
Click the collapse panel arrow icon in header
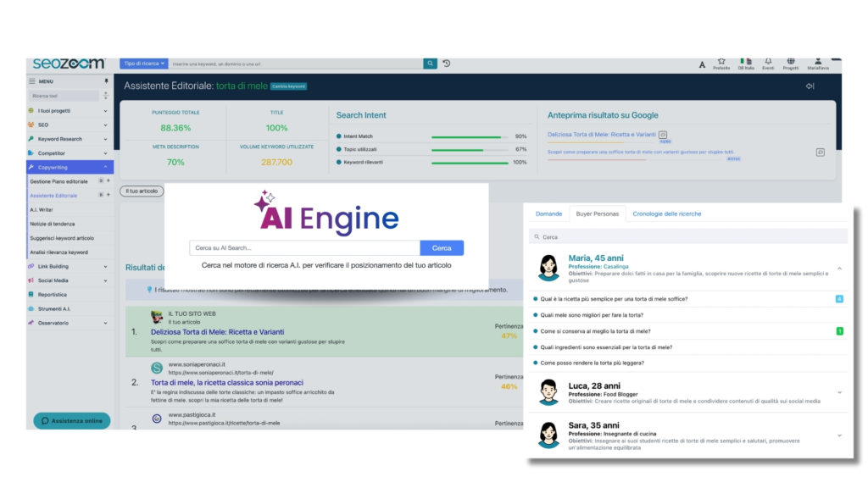(x=810, y=86)
